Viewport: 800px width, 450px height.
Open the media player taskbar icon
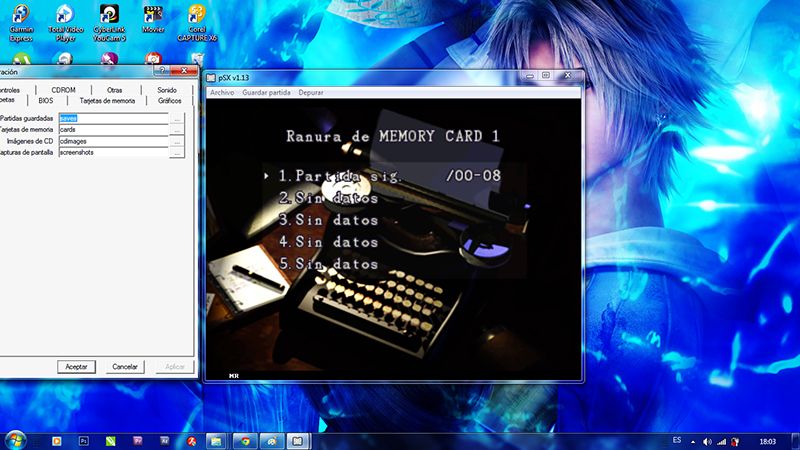(x=57, y=441)
